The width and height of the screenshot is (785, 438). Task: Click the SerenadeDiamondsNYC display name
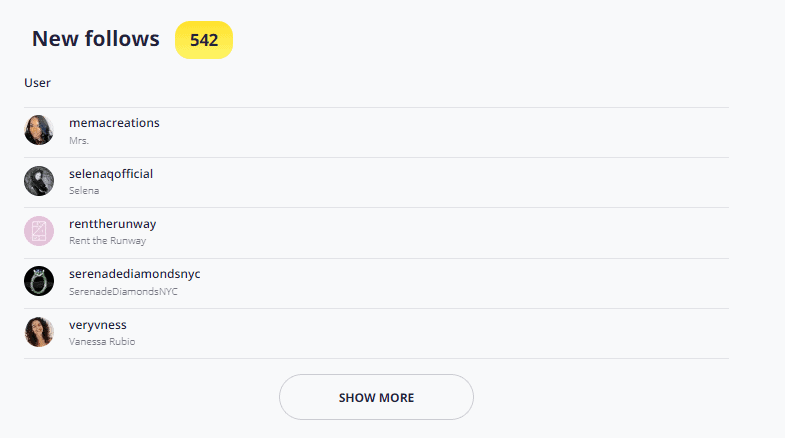[123, 291]
